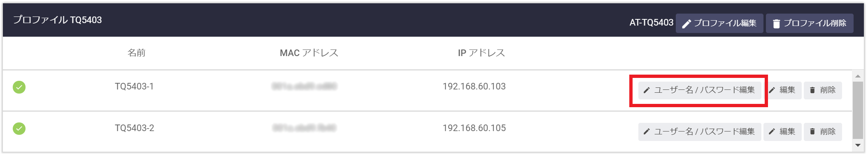
Task: Click the vertical scrollbar thumb
Action: [858, 110]
